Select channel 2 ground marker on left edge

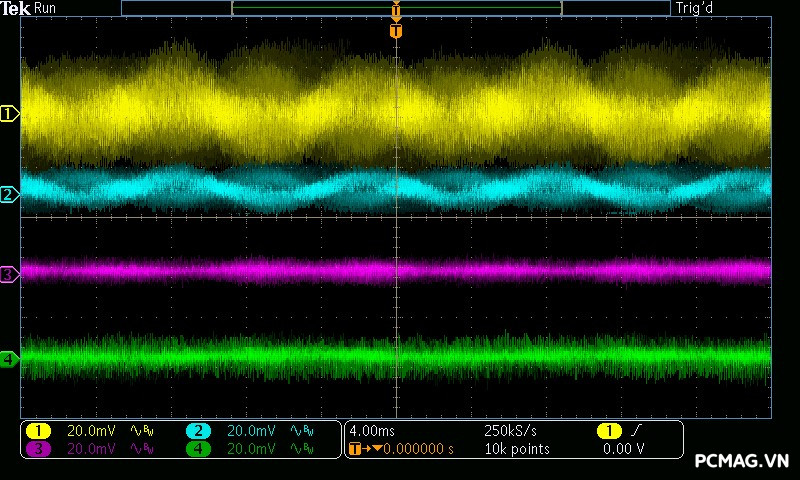(x=10, y=194)
